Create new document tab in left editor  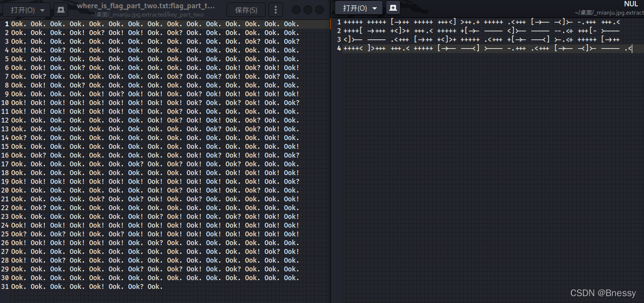(60, 10)
